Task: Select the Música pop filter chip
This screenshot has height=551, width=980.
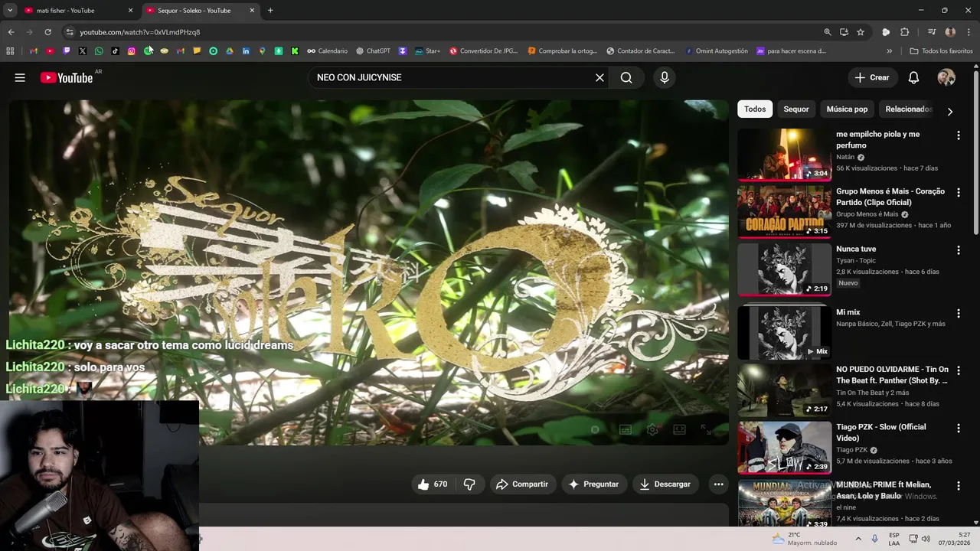Action: 847,109
